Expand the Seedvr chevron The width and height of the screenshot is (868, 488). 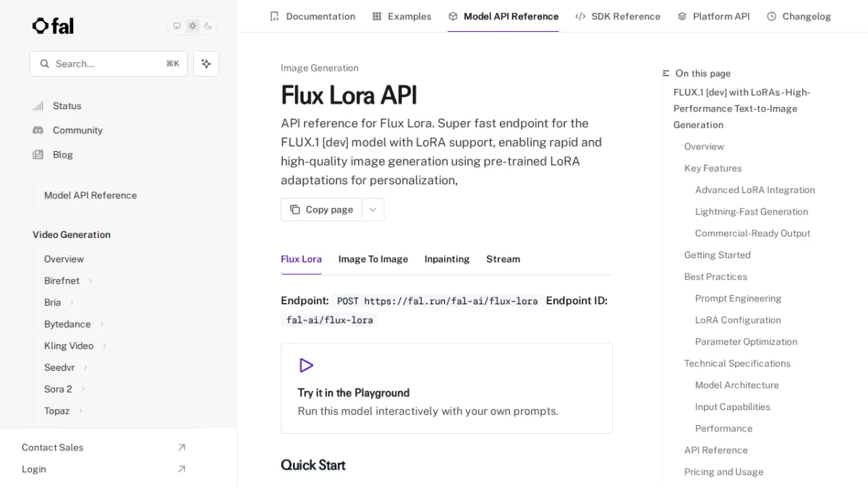point(85,367)
